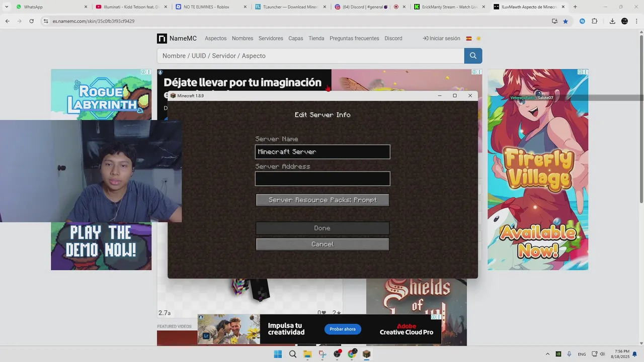Open Minecraft block icon in taskbar
The image size is (644, 362).
click(367, 354)
